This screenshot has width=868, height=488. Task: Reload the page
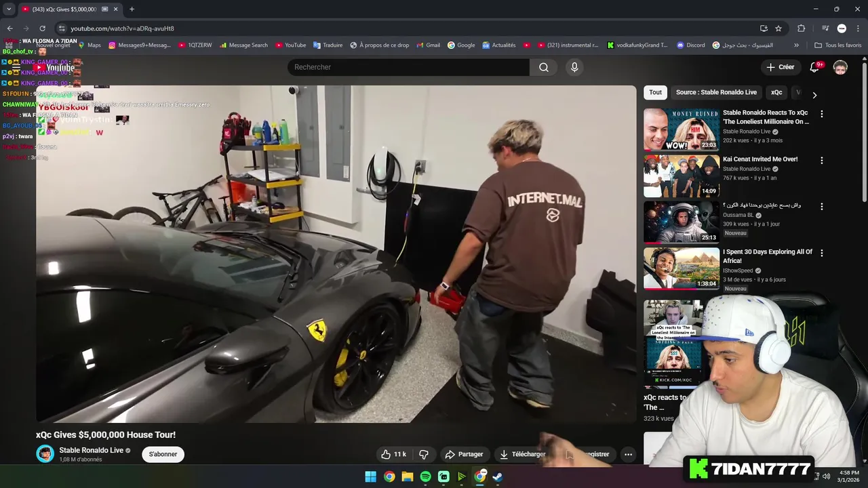42,28
